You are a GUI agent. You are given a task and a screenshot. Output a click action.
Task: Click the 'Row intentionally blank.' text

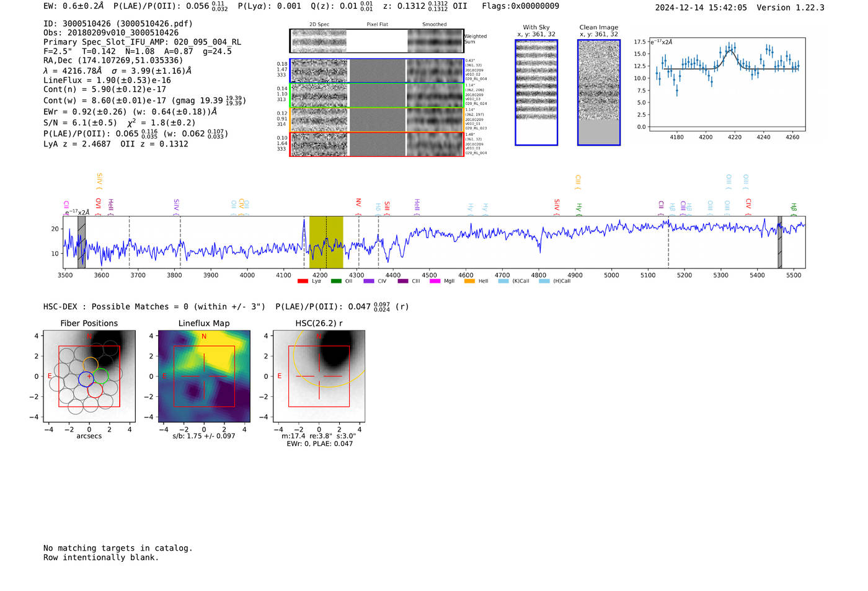click(x=101, y=558)
